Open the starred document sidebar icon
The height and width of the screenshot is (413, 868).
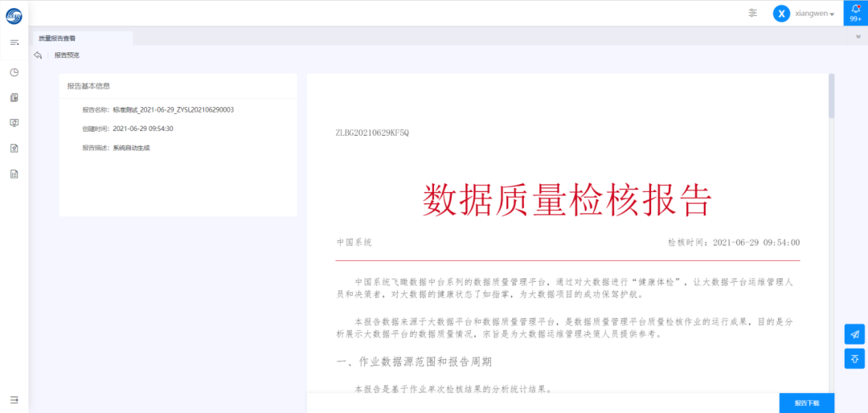click(x=14, y=148)
